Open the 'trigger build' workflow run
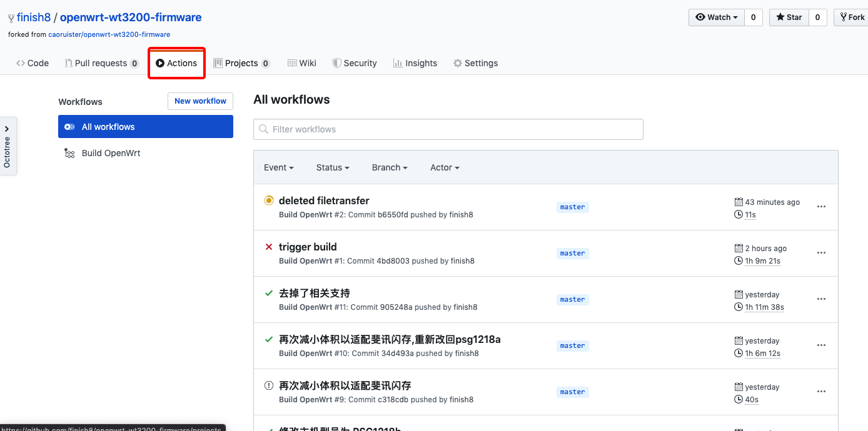Image resolution: width=868 pixels, height=431 pixels. (308, 247)
